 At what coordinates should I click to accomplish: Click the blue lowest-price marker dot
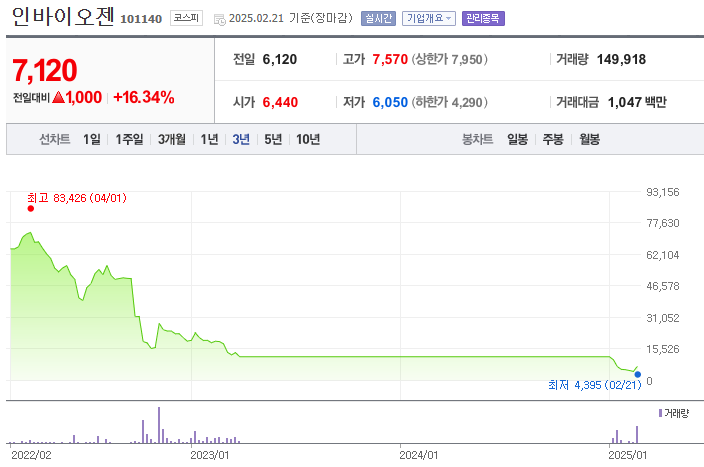click(x=638, y=374)
